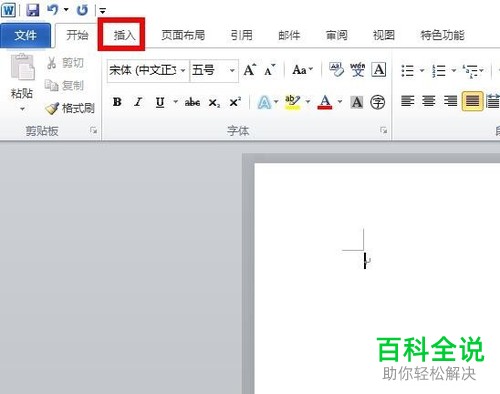Open multilevel list dropdown arrow
500x394 pixels.
click(482, 70)
